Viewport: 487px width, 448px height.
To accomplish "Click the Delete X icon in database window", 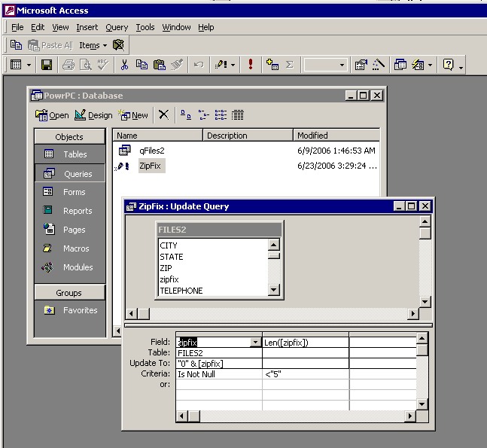I will pos(163,114).
